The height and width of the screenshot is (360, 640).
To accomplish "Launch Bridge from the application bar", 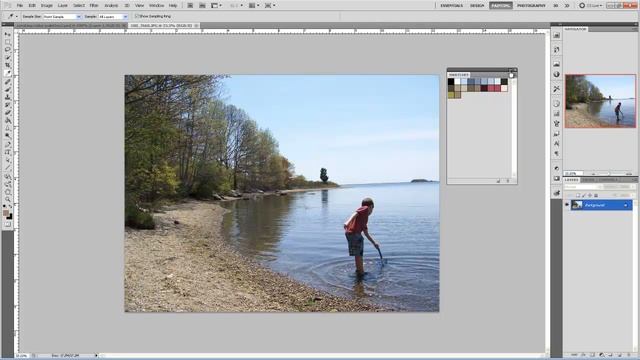I will pyautogui.click(x=190, y=6).
